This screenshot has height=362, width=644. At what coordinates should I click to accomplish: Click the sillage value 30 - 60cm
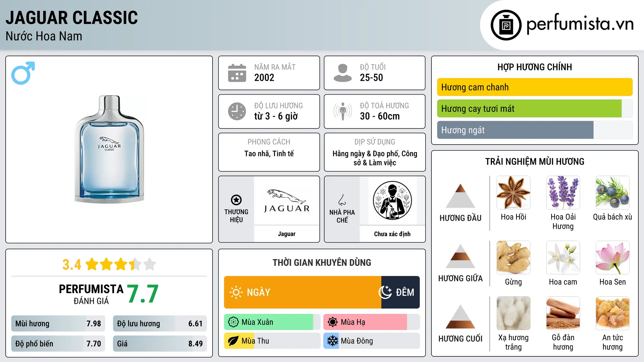(x=380, y=116)
